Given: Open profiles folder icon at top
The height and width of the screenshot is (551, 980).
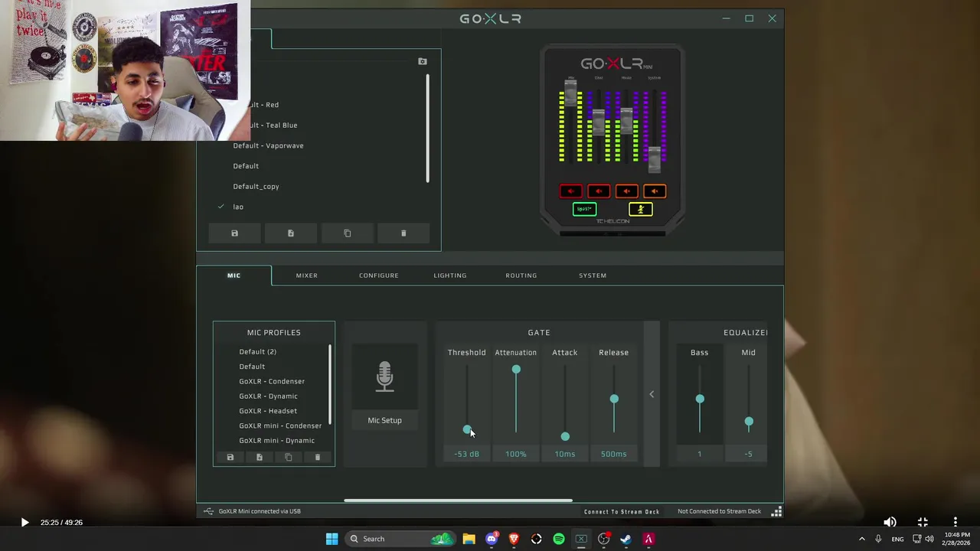Looking at the screenshot, I should [x=423, y=61].
